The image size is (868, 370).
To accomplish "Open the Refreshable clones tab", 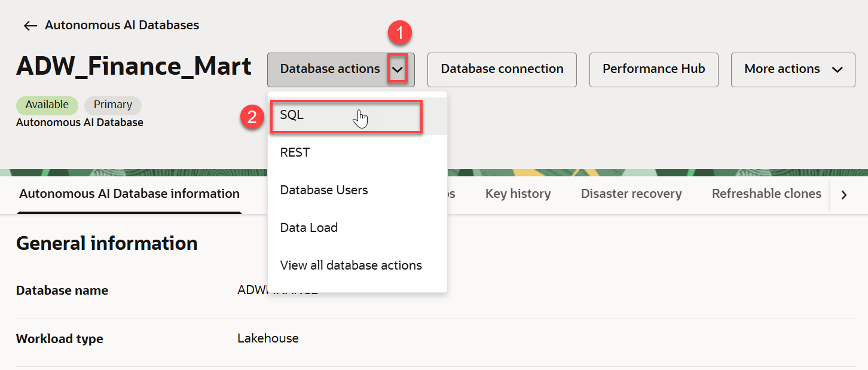I will coord(766,194).
